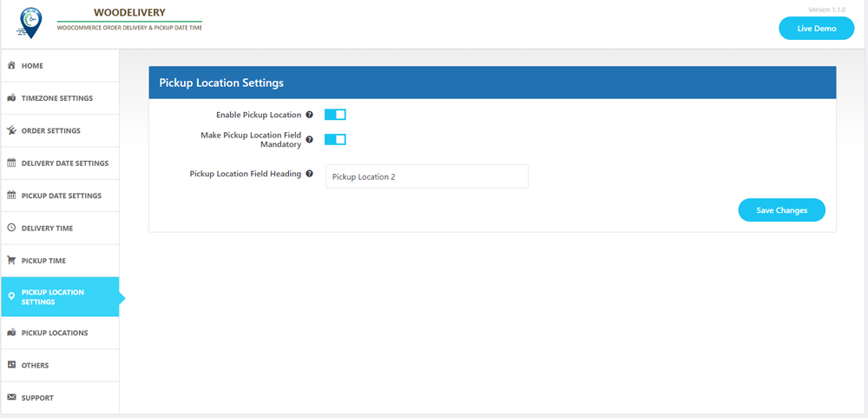Click help icon beside Make Pickup Location Mandatory
This screenshot has height=418, width=868.
pos(310,140)
